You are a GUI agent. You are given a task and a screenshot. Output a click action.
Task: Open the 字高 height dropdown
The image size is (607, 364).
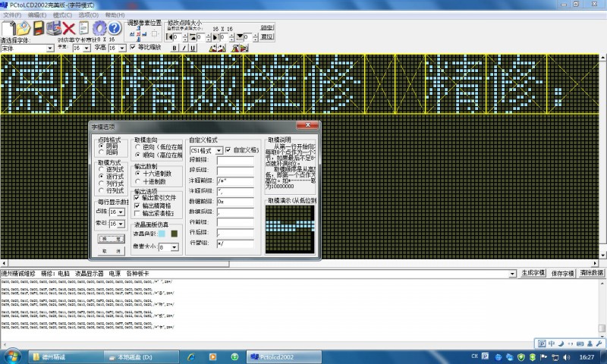pos(122,48)
